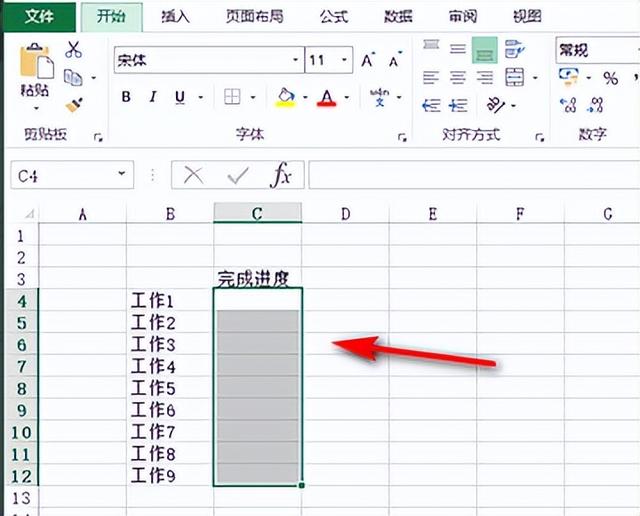The width and height of the screenshot is (640, 516).
Task: Decrease decimal places
Action: point(596,105)
